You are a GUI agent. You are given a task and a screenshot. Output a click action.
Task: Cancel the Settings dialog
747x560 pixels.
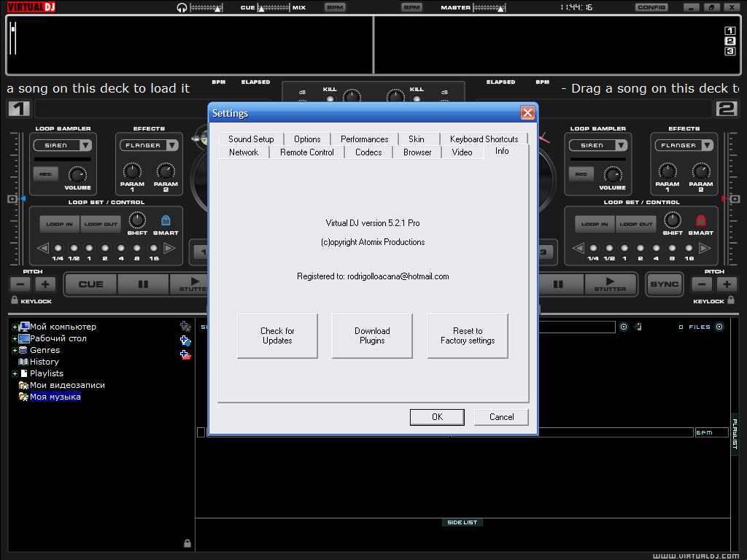502,417
